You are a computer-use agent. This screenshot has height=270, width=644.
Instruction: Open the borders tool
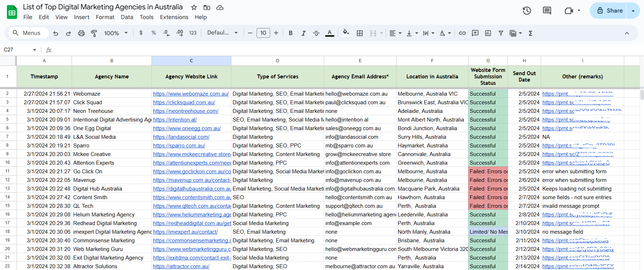point(359,33)
